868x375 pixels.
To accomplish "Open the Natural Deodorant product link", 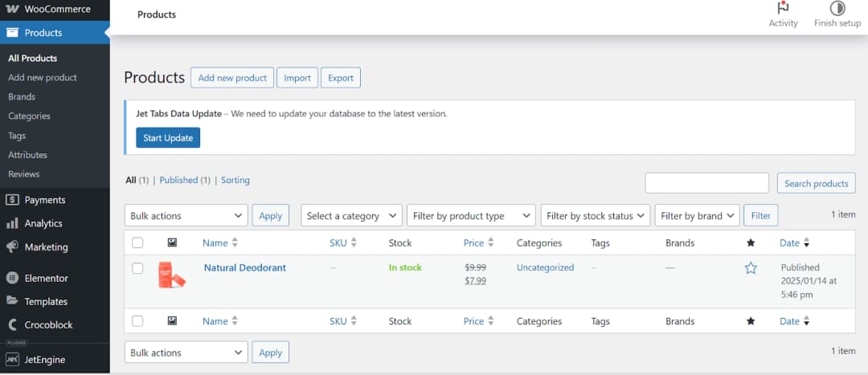I will click(244, 267).
